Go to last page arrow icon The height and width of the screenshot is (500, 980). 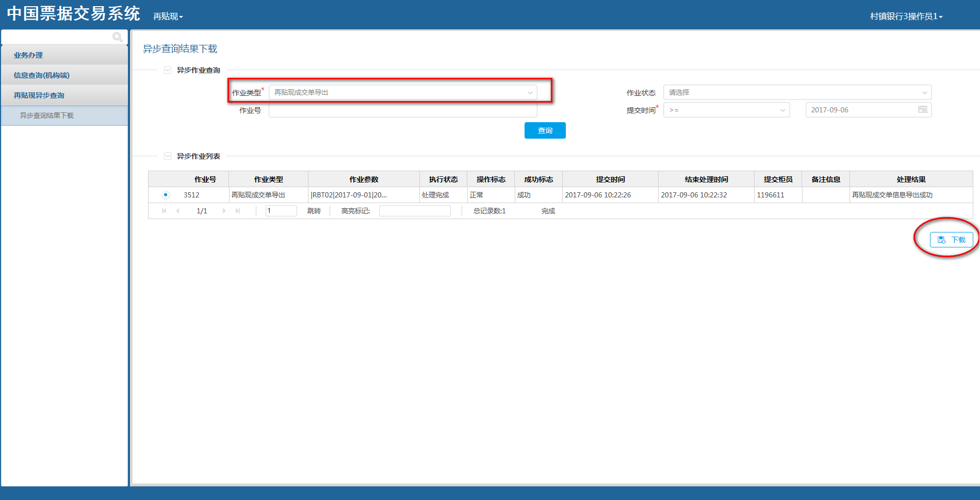pos(238,211)
